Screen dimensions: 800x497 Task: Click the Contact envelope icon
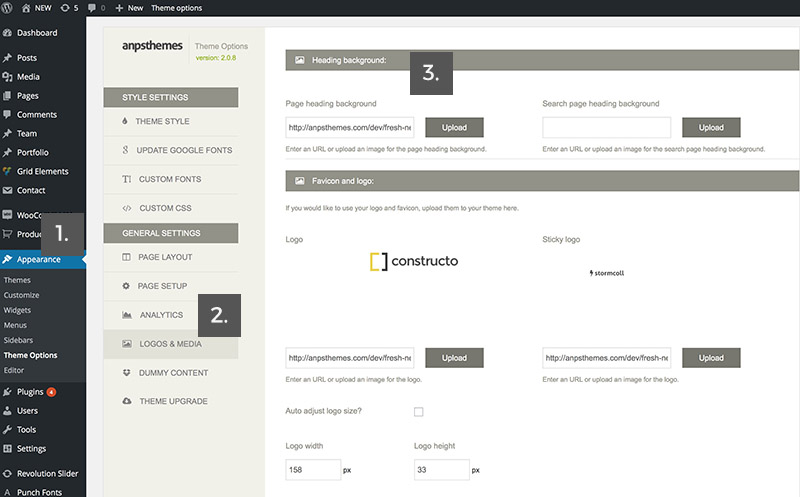point(7,190)
